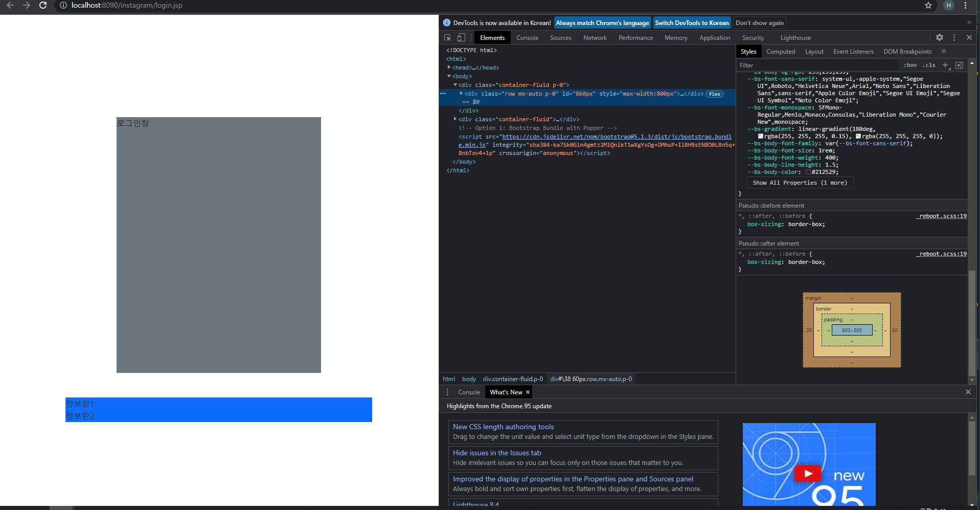980x510 pixels.
Task: Show more style pane tabs chevron
Action: [x=944, y=51]
